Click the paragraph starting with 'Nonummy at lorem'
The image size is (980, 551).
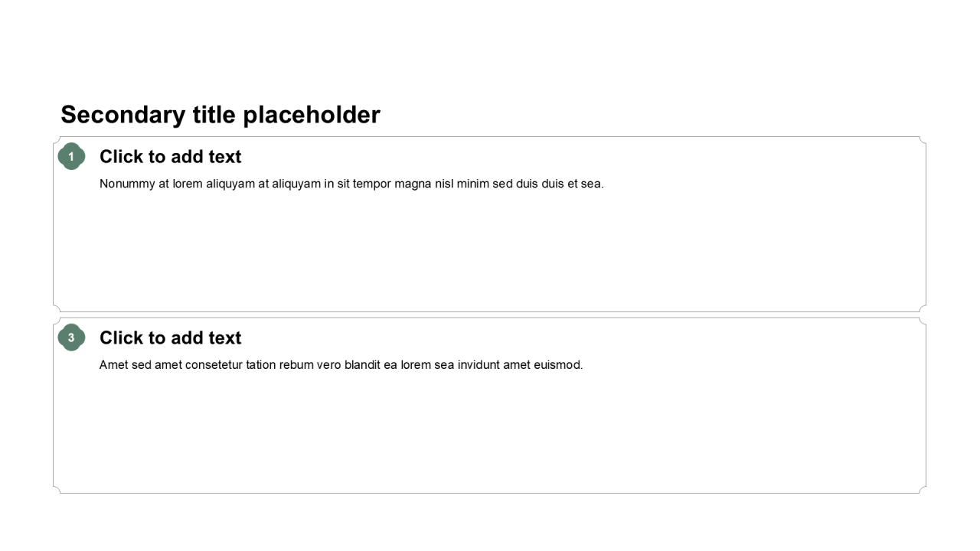tap(351, 184)
